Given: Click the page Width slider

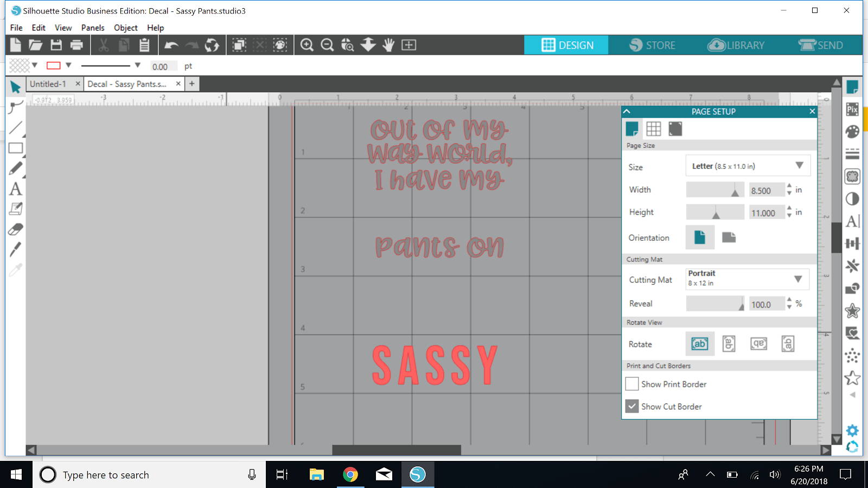Looking at the screenshot, I should pos(715,190).
